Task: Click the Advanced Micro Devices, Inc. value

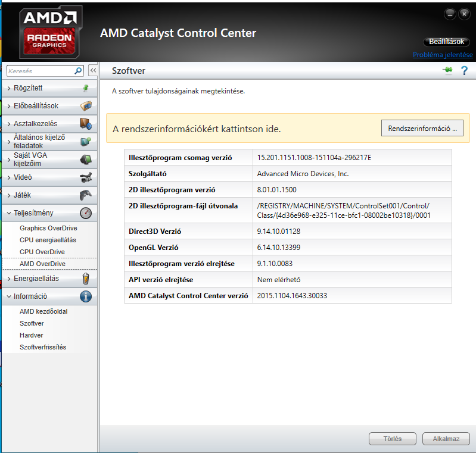Action: click(x=303, y=174)
